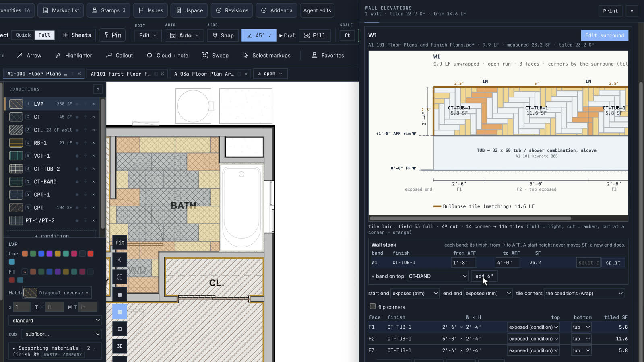644x362 pixels.
Task: Open the tile corners dropdown
Action: [584, 293]
